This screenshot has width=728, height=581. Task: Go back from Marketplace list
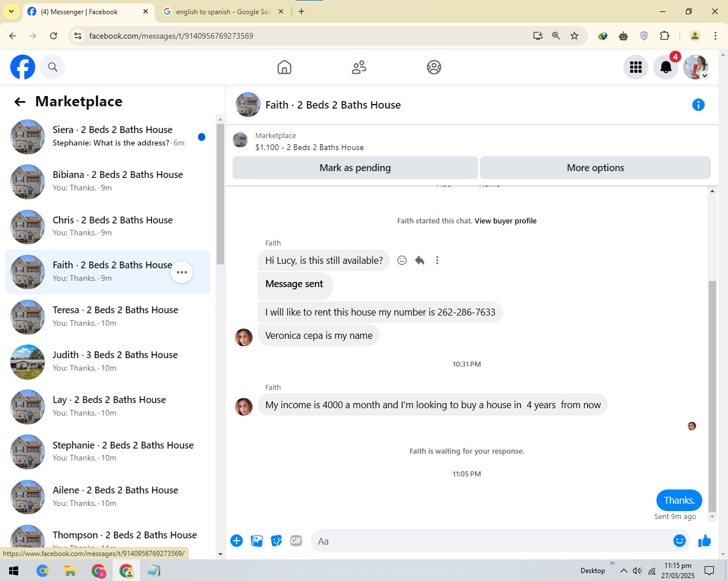click(x=20, y=102)
